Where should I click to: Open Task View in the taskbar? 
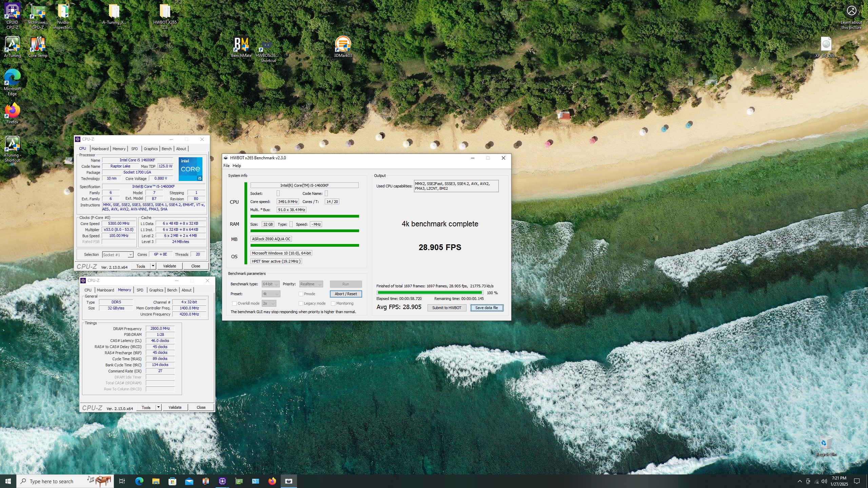[122, 481]
